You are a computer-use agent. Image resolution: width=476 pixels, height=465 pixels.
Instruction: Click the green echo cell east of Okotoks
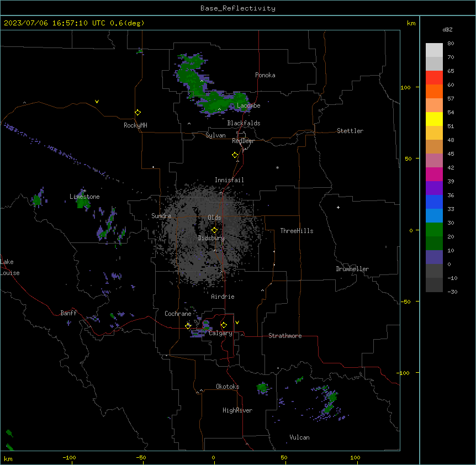[x=262, y=388]
